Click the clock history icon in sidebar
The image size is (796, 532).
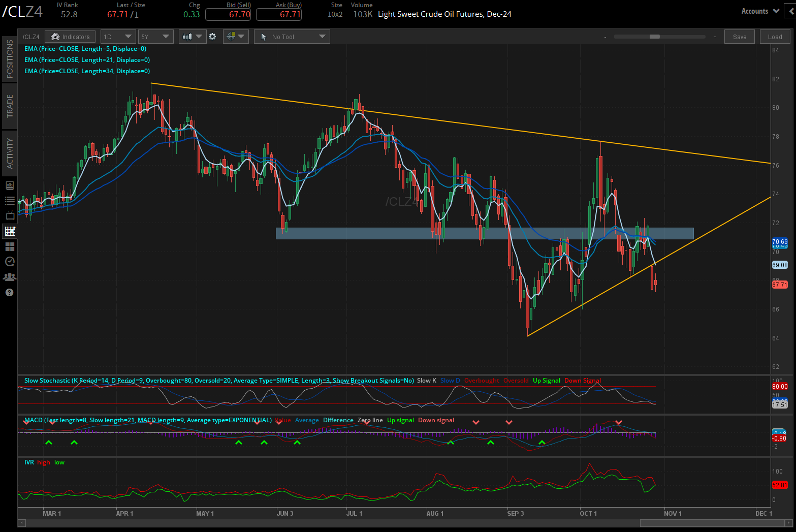[10, 262]
